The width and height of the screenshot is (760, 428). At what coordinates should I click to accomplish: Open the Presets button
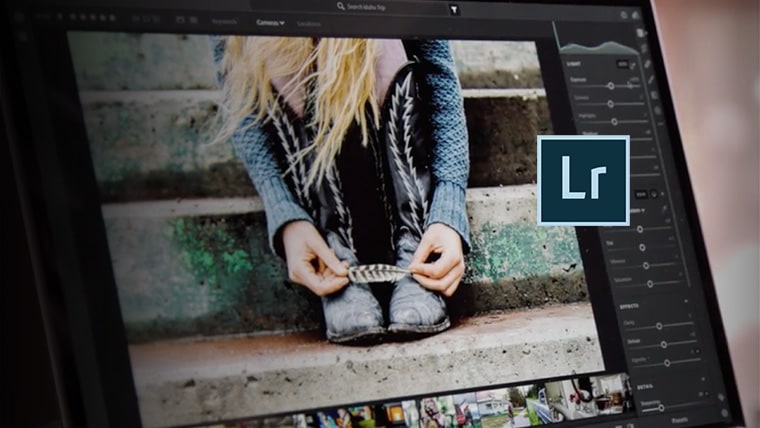pos(681,421)
